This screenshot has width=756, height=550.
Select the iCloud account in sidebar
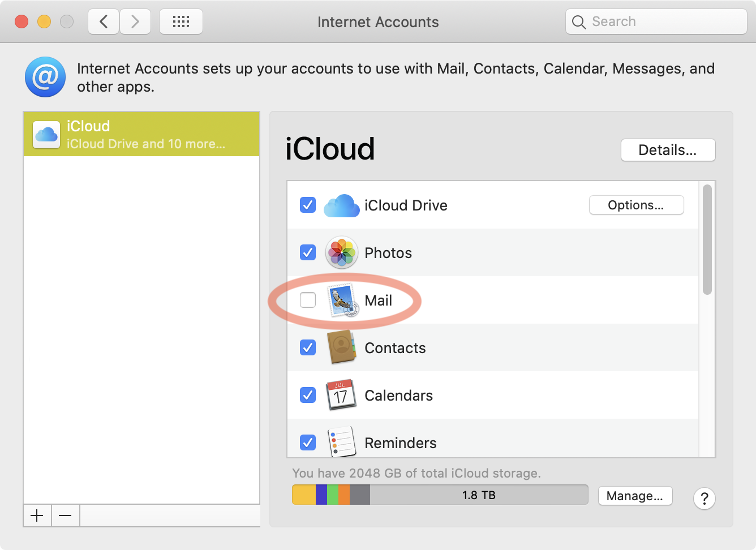pos(141,134)
